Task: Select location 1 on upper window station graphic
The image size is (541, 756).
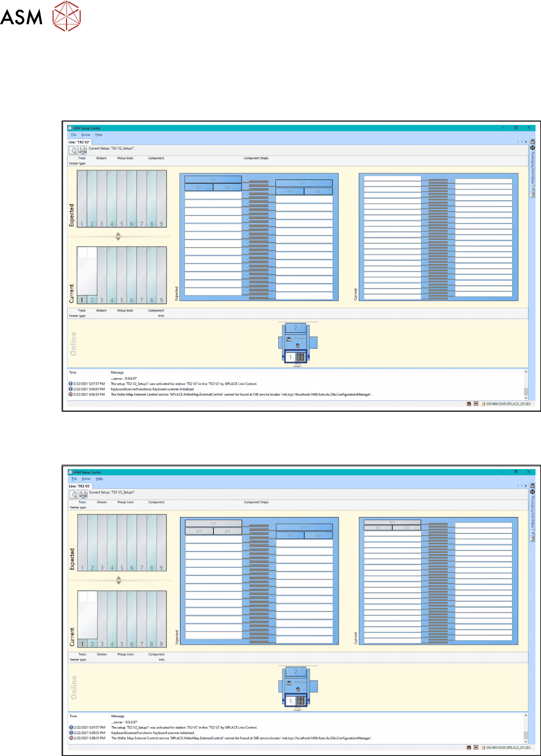Action: (x=291, y=357)
